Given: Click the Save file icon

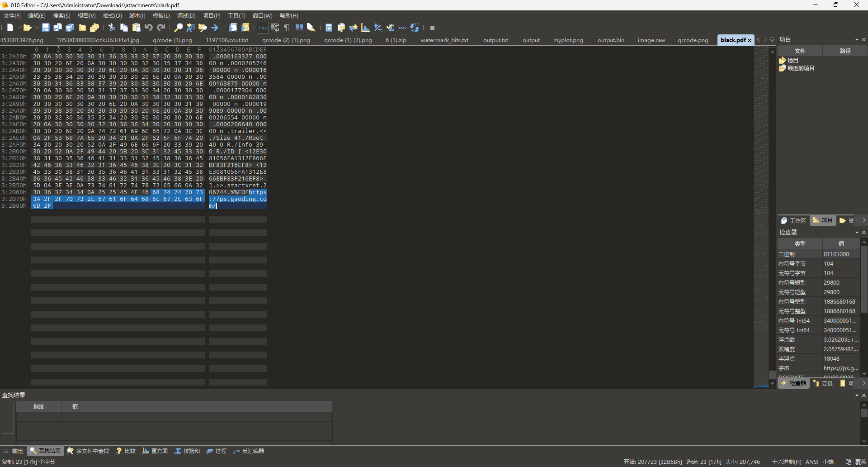Looking at the screenshot, I should pyautogui.click(x=45, y=28).
